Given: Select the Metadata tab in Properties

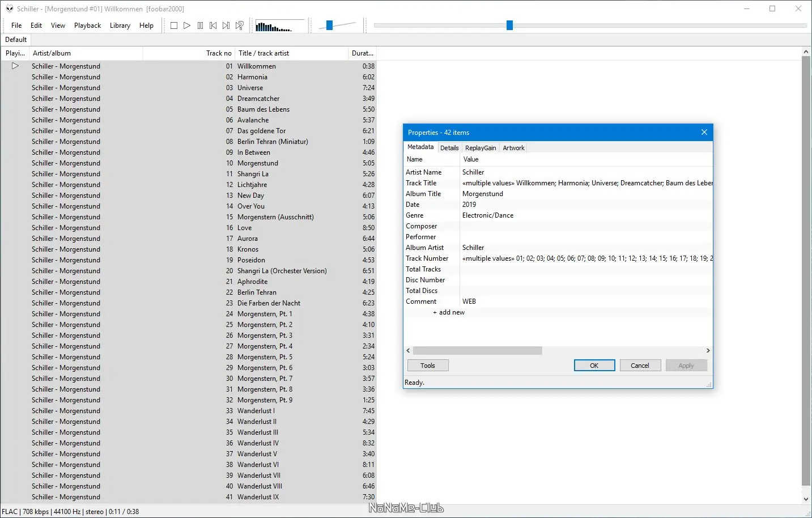Looking at the screenshot, I should 420,147.
